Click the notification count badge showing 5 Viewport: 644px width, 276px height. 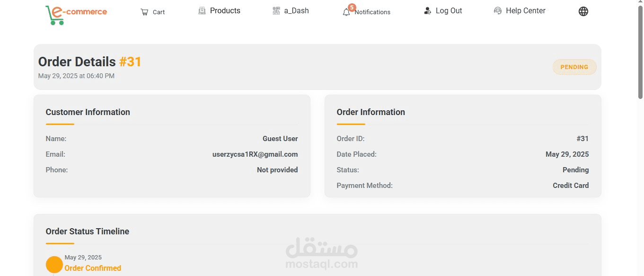point(352,7)
